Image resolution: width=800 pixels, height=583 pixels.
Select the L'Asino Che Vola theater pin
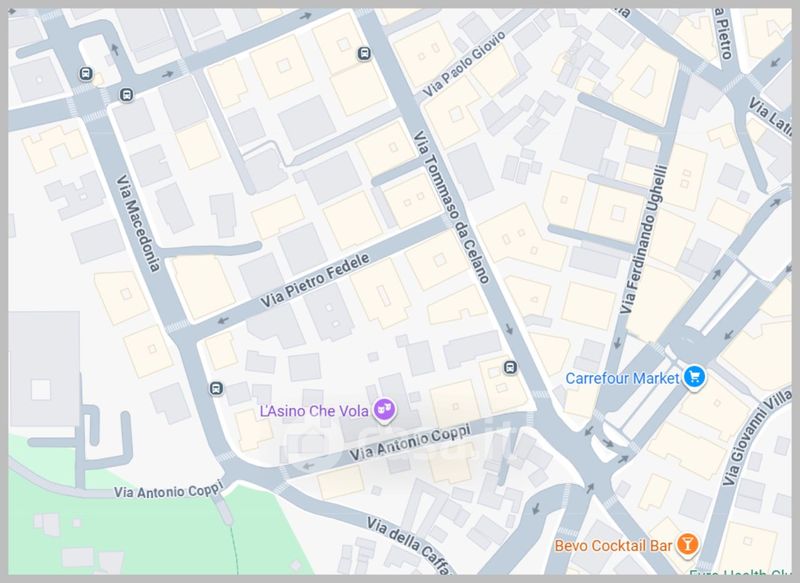(384, 410)
